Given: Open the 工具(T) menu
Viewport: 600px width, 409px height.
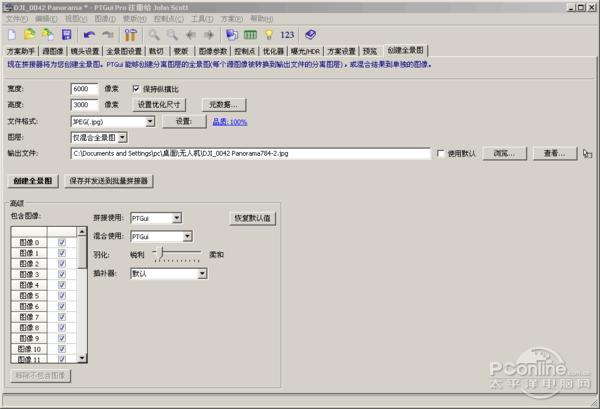Looking at the screenshot, I should click(x=202, y=18).
